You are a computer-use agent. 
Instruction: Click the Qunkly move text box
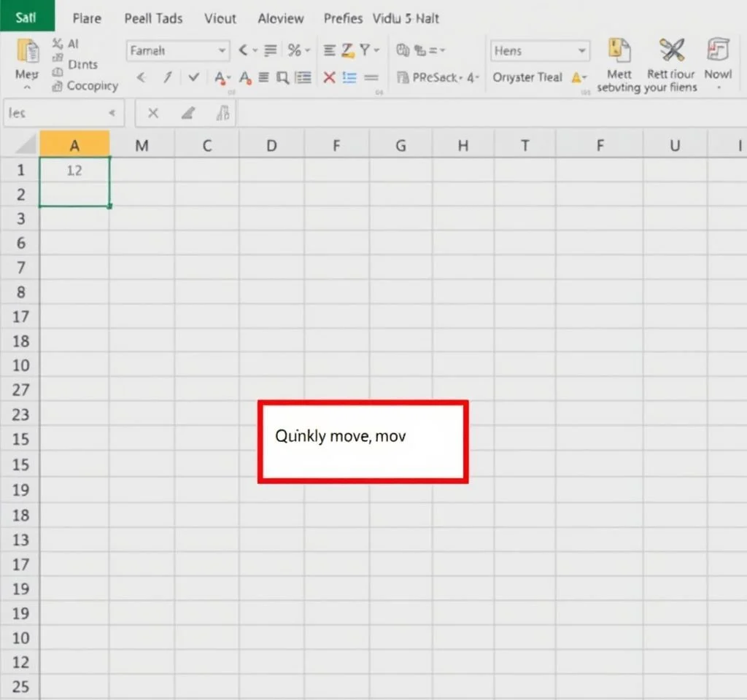coord(363,441)
